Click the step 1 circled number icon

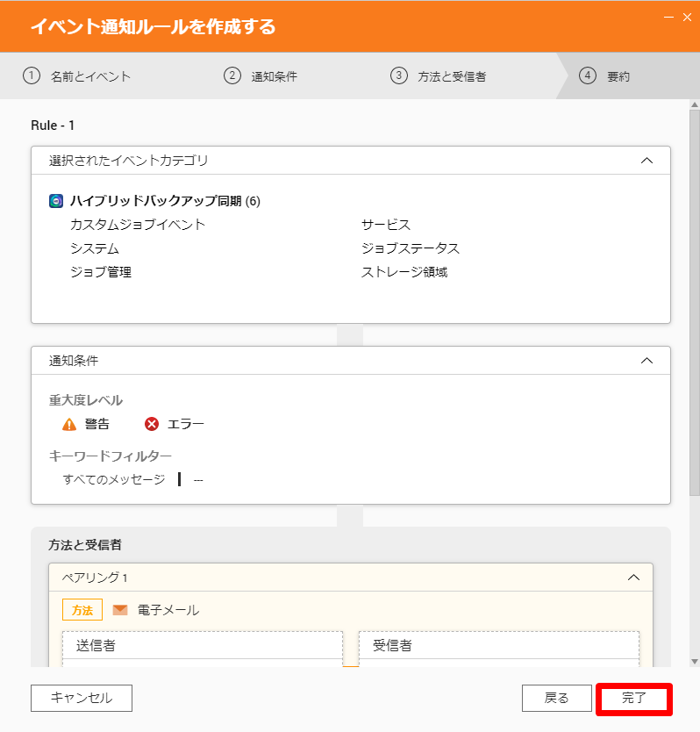tap(32, 75)
